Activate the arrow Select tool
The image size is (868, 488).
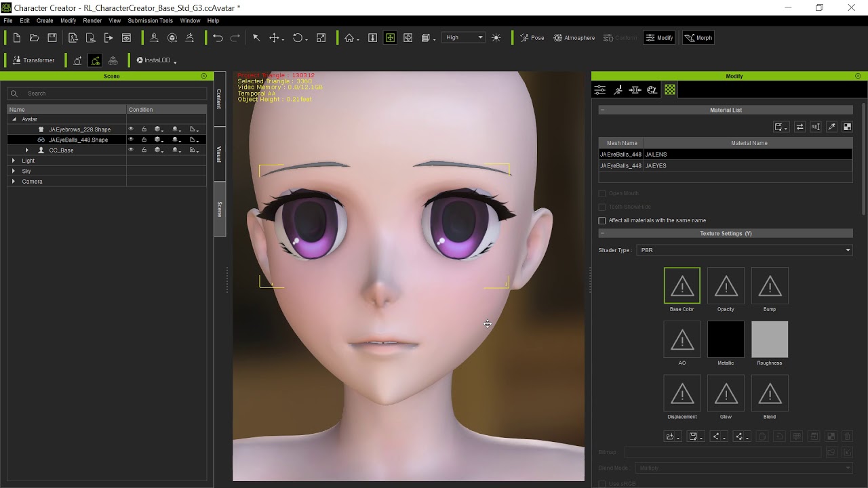point(256,38)
